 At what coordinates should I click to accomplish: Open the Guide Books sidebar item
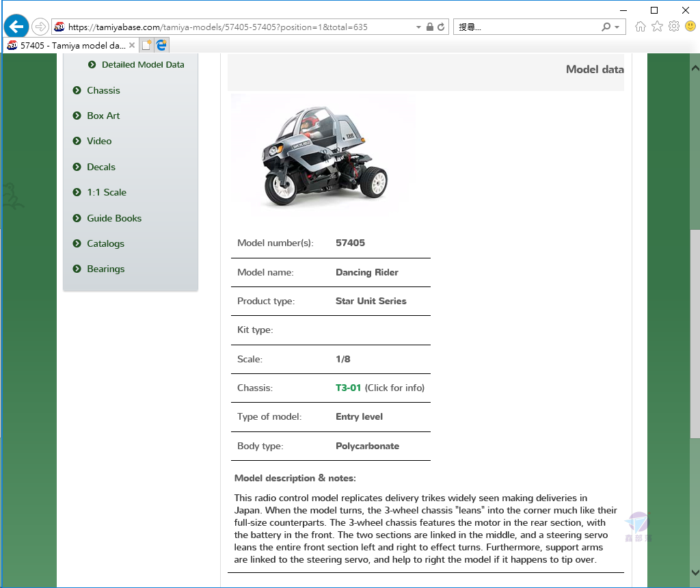[114, 219]
